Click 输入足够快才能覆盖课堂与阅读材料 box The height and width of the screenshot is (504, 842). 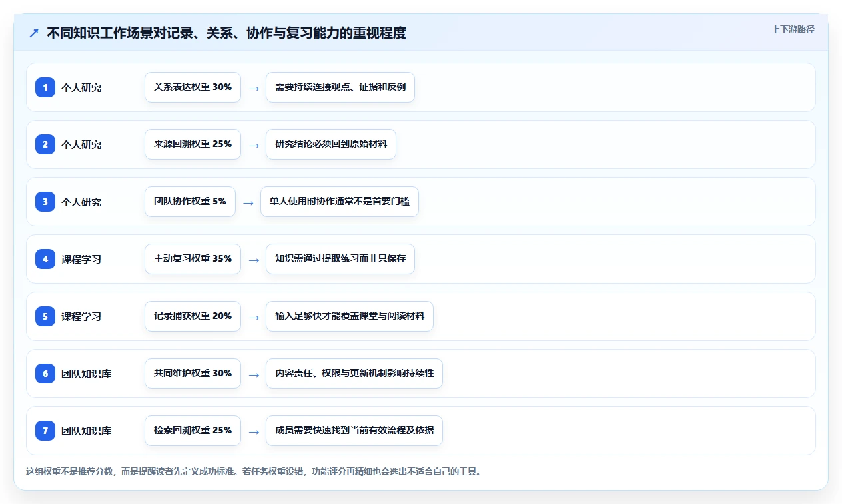pos(350,316)
